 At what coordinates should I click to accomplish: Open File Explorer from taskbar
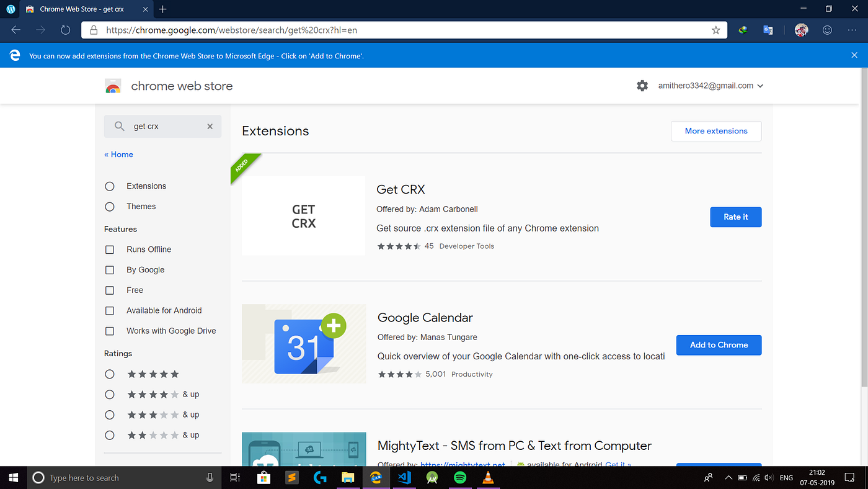point(348,477)
